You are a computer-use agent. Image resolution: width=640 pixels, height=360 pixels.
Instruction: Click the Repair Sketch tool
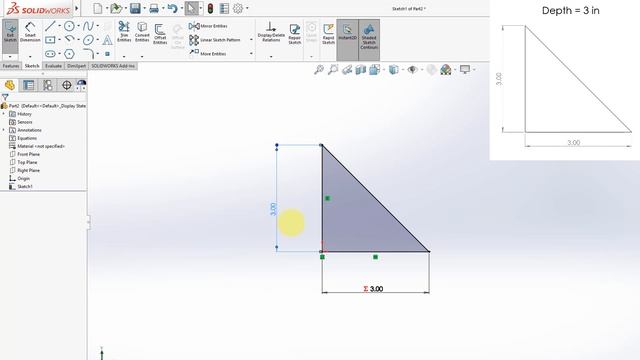294,34
